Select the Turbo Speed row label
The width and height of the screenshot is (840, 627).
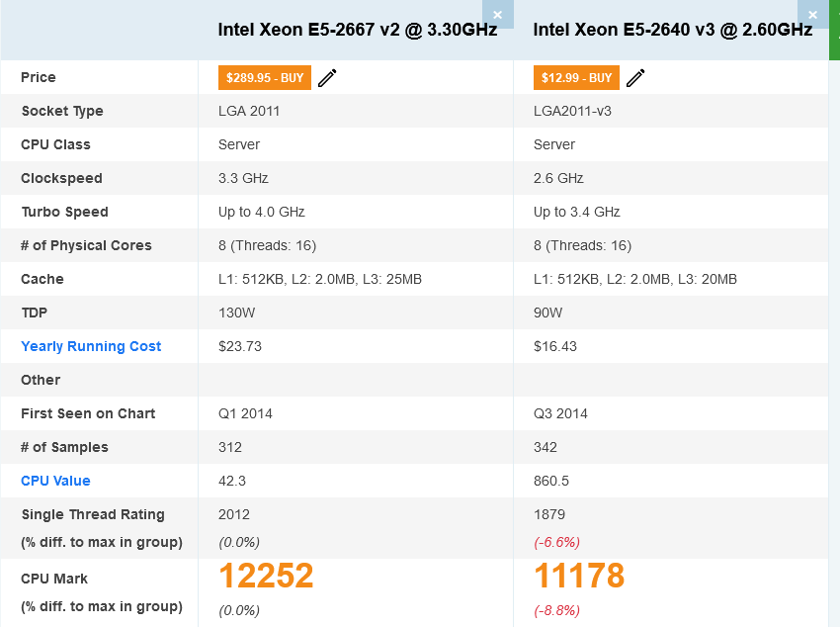pos(64,212)
